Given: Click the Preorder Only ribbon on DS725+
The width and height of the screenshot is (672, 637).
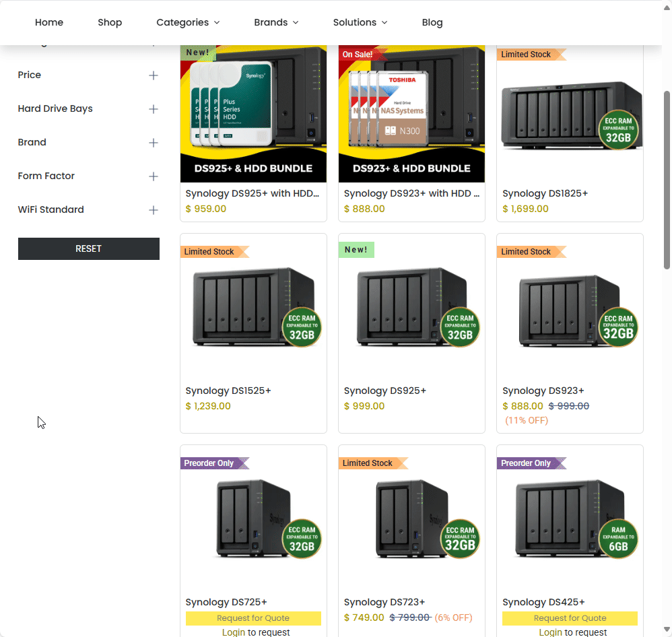Looking at the screenshot, I should point(215,463).
